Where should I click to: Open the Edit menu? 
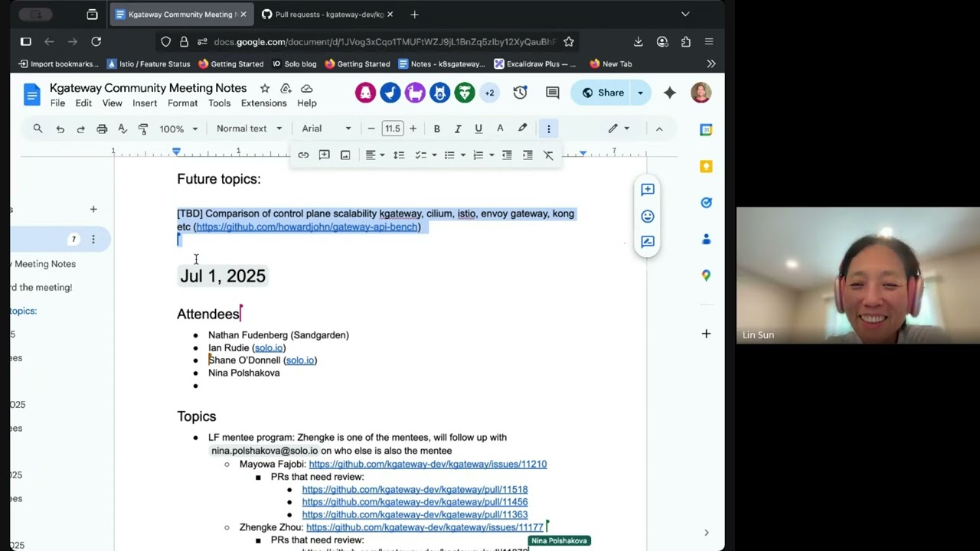(83, 103)
